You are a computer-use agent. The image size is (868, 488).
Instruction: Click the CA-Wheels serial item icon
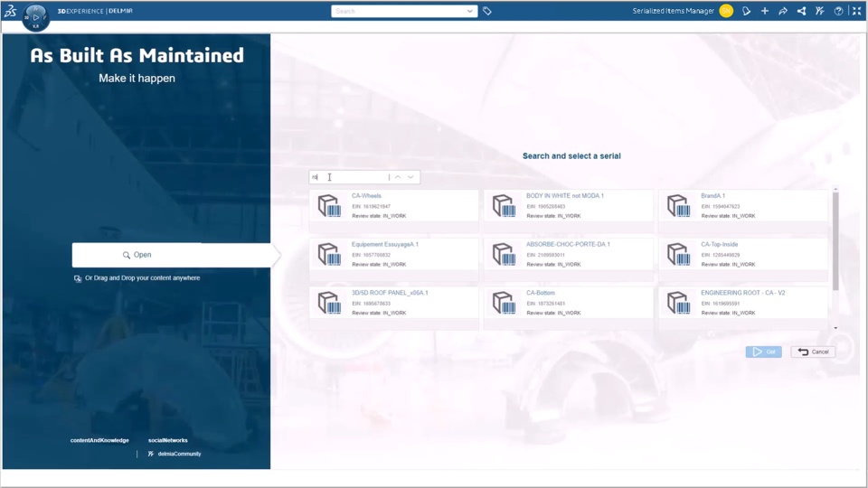coord(329,206)
